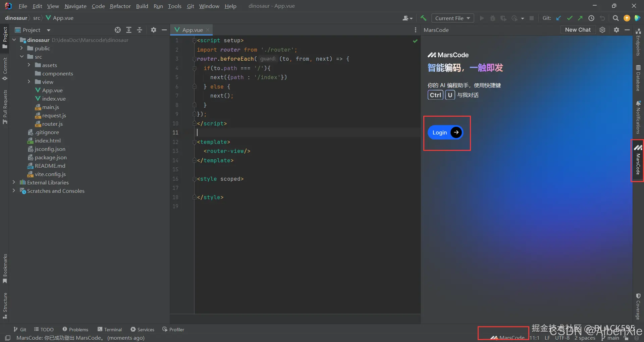Open the Navigate menu
The image size is (644, 342).
(x=75, y=6)
